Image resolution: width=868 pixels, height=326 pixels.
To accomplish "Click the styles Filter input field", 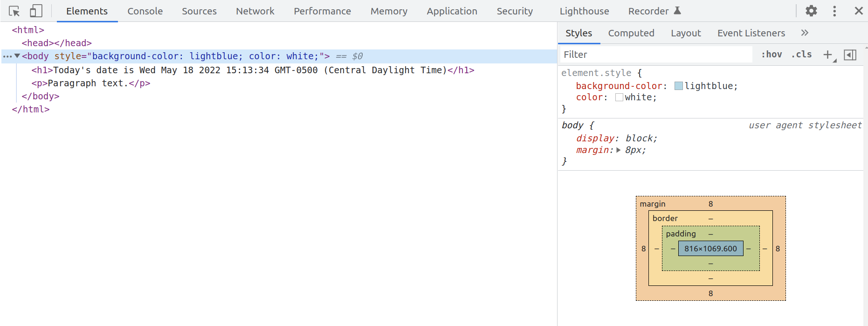I will [x=655, y=55].
